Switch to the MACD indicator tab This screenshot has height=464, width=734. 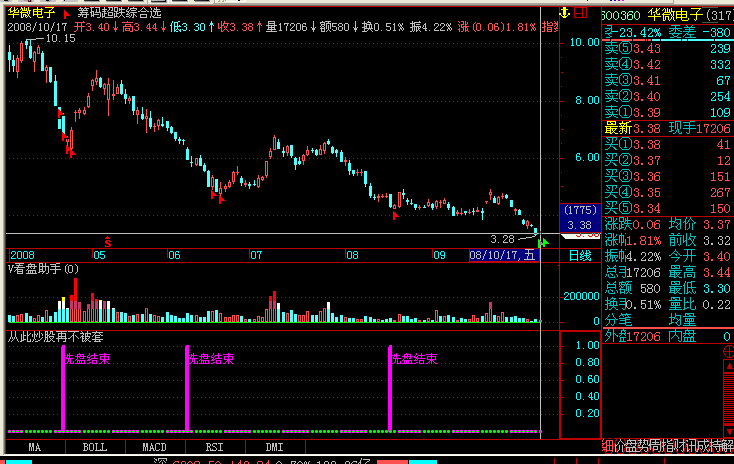pos(154,447)
